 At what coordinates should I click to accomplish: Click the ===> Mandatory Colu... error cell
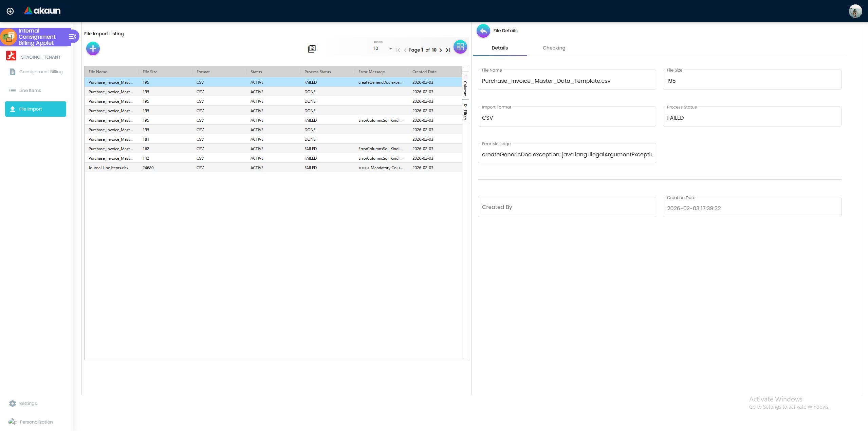pyautogui.click(x=381, y=168)
